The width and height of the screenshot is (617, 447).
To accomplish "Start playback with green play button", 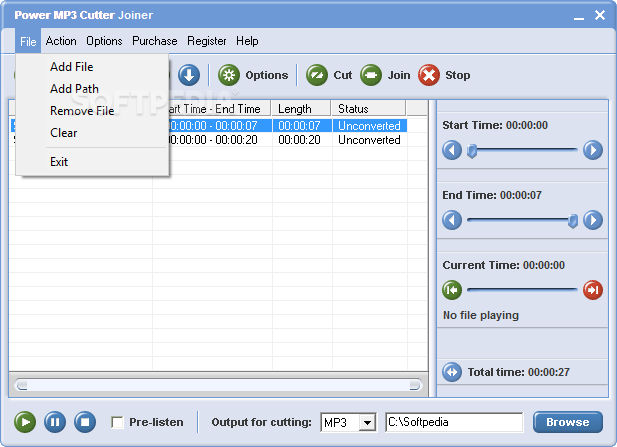I will tap(25, 422).
